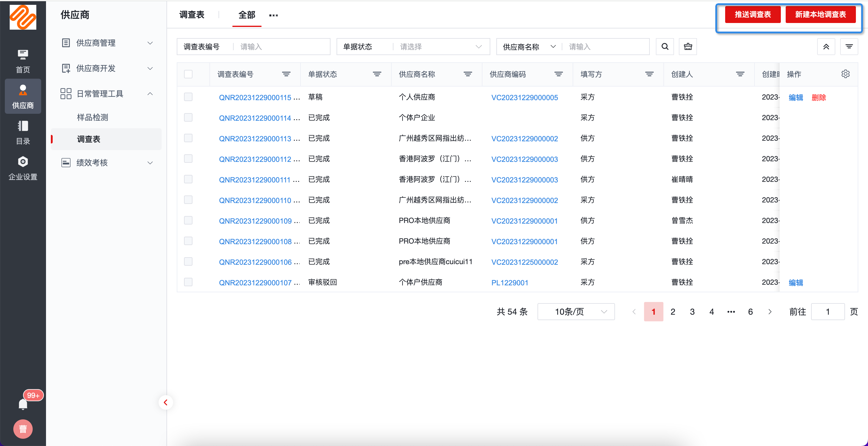Image resolution: width=868 pixels, height=446 pixels.
Task: Toggle the select-all header checkbox
Action: [188, 74]
